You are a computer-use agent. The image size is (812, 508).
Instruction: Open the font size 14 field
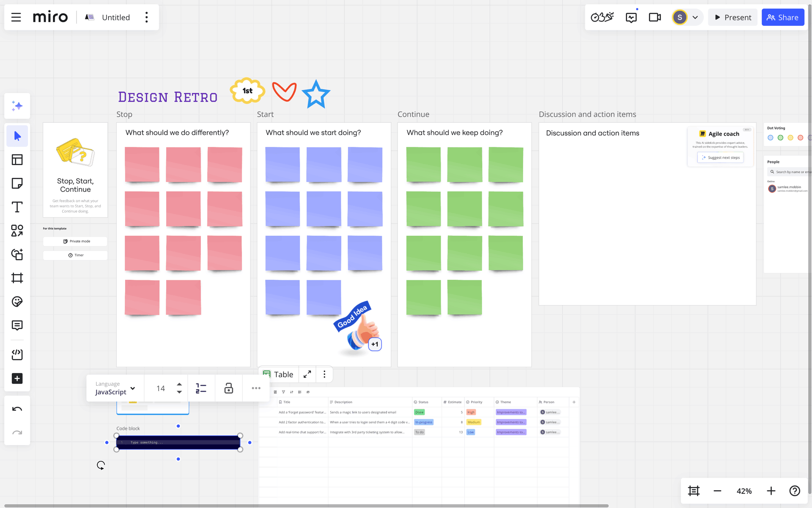(161, 388)
